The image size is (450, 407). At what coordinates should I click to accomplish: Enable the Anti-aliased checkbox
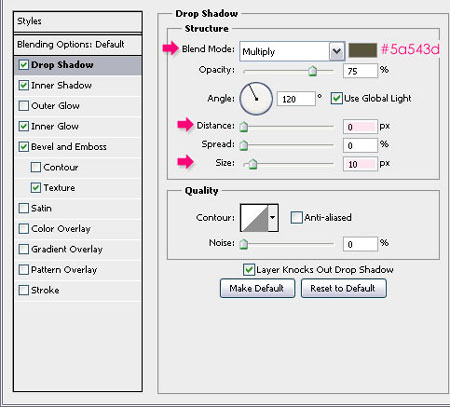[x=296, y=217]
